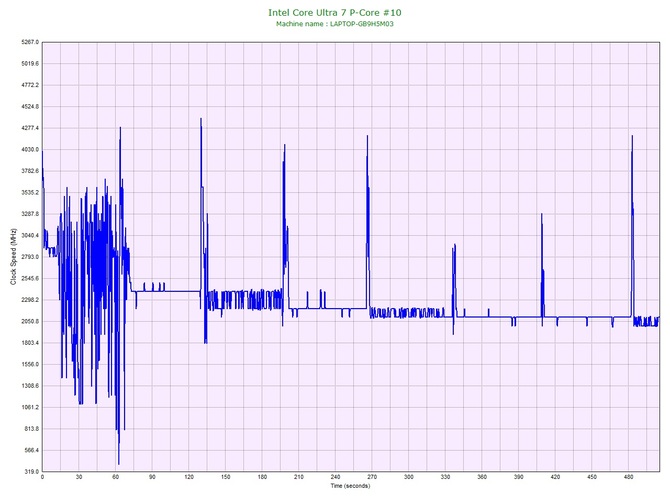Click the 120 tick on the time axis
The height and width of the screenshot is (503, 670).
tap(189, 477)
